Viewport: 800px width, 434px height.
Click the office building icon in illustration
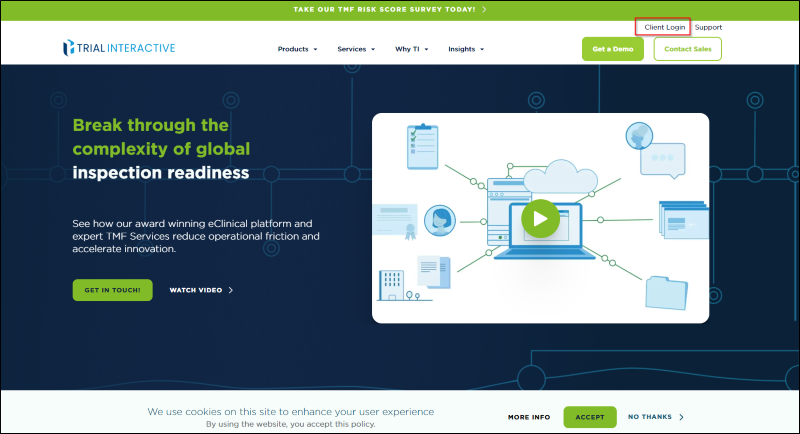click(390, 284)
